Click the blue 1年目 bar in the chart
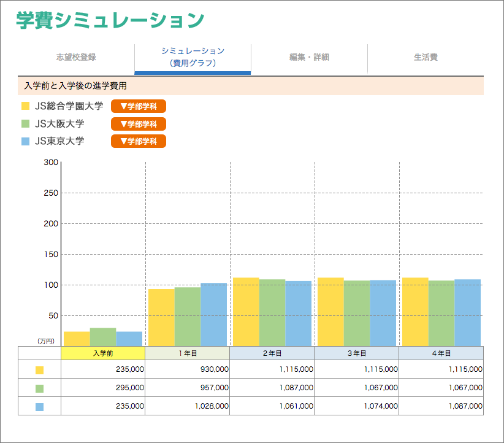The height and width of the screenshot is (443, 504). point(214,315)
